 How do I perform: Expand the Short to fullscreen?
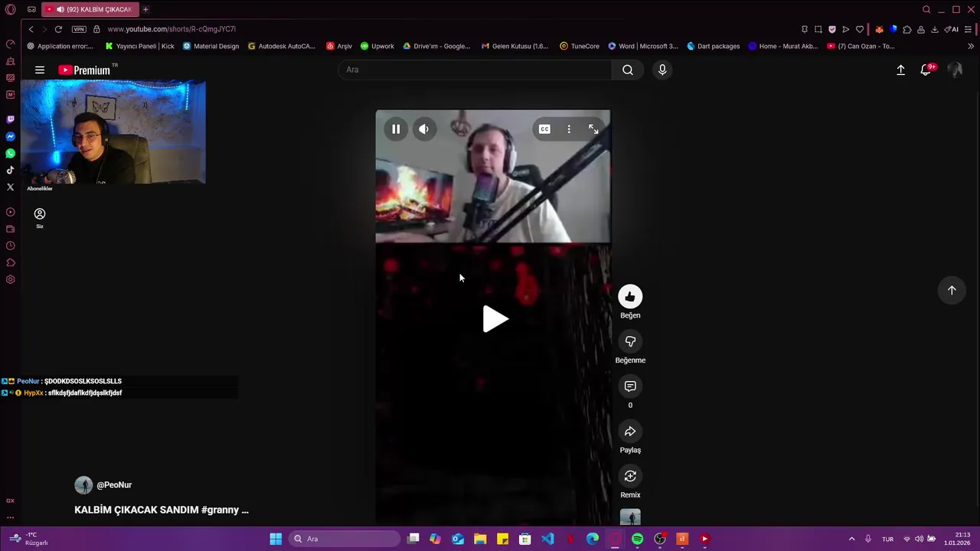[593, 129]
